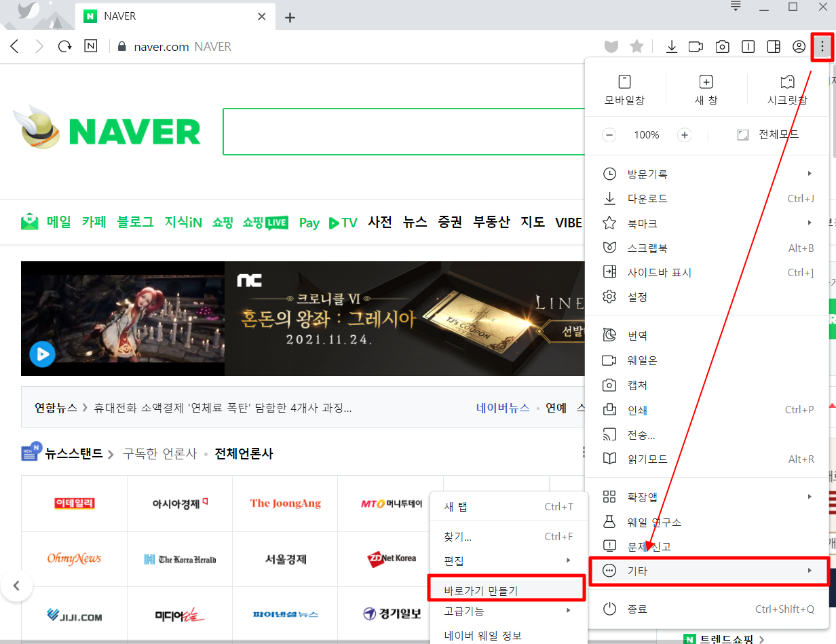Open the 네이버뉴스 link
The image size is (836, 644).
pos(503,408)
